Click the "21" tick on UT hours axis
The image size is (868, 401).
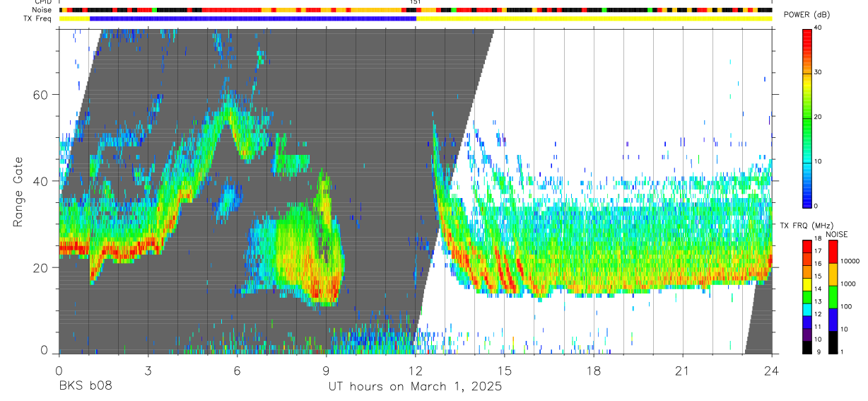coord(683,371)
